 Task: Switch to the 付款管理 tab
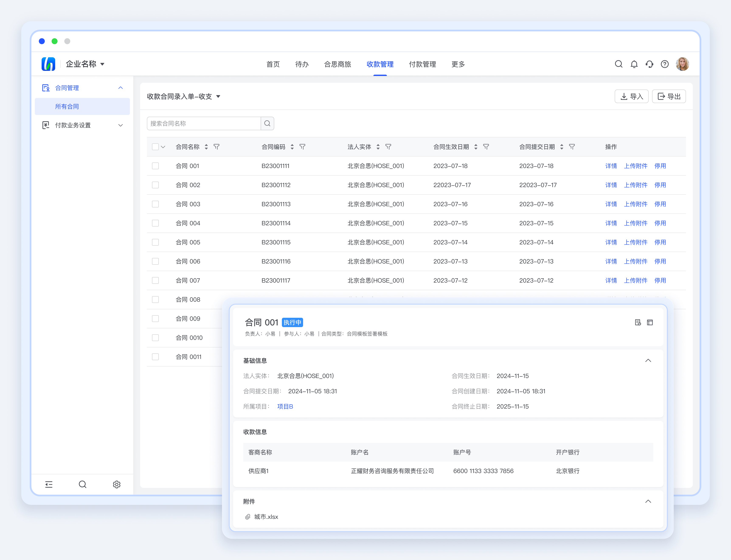422,64
